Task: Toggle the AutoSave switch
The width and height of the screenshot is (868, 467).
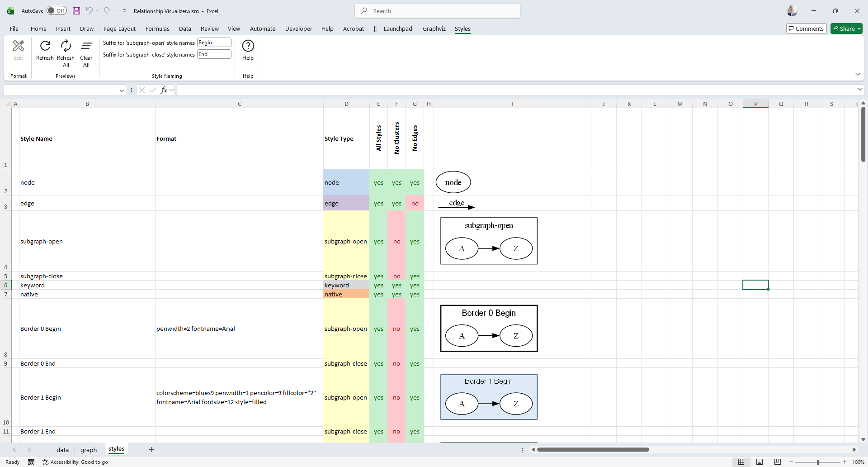Action: pos(57,11)
